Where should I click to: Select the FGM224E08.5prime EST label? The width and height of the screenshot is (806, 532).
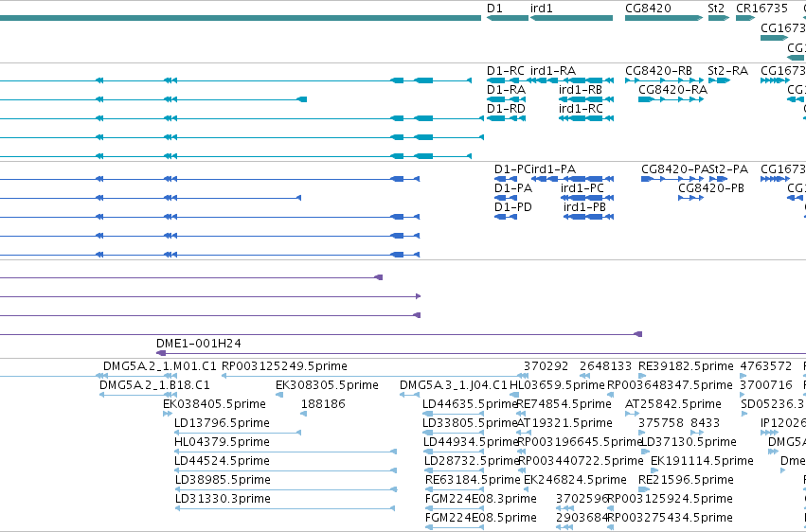[481, 518]
